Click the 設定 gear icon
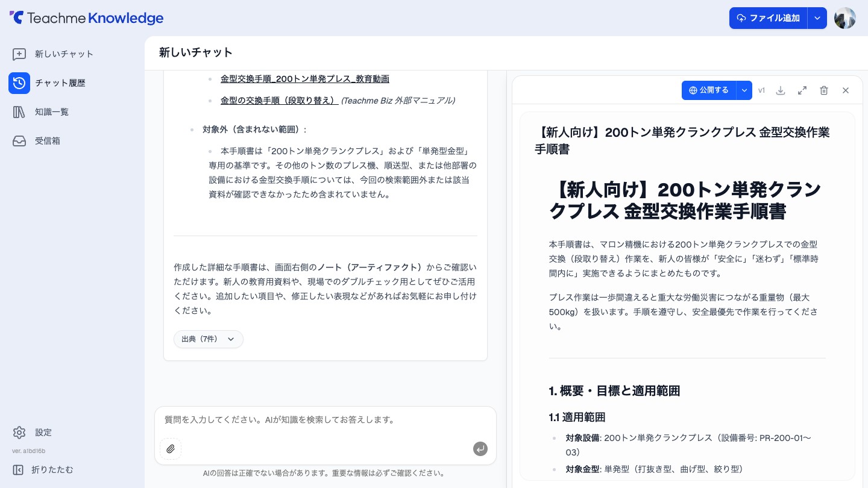This screenshot has height=488, width=868. click(x=19, y=433)
